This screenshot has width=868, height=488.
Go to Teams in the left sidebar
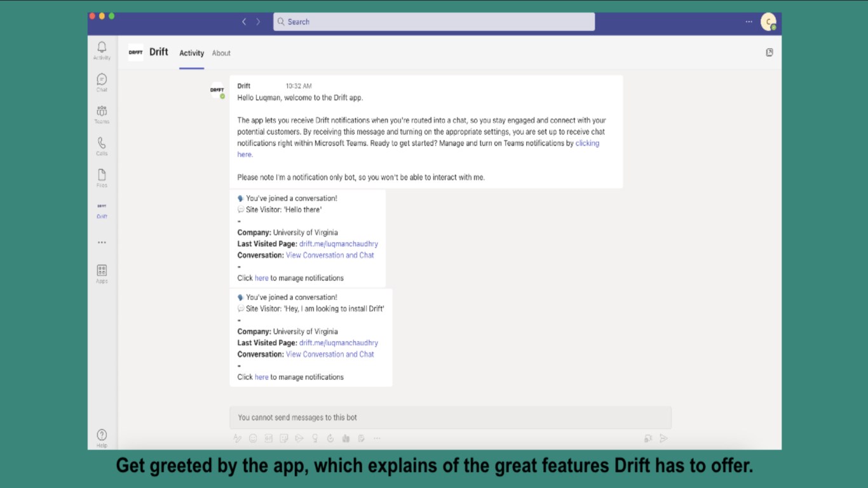click(102, 114)
